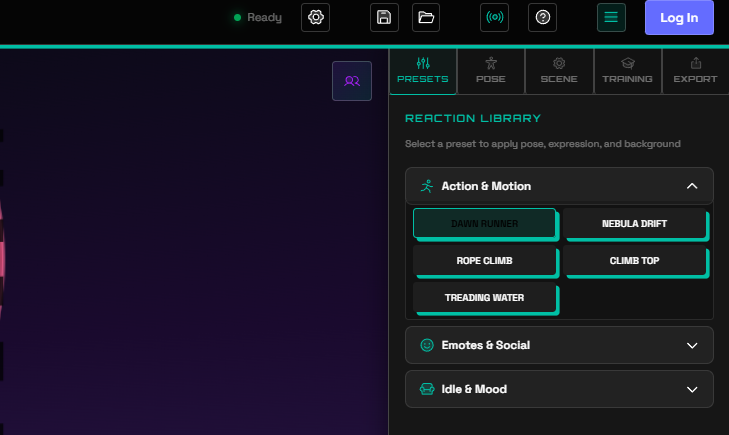Apply the Rope Climb preset
Image resolution: width=729 pixels, height=435 pixels.
(x=484, y=261)
